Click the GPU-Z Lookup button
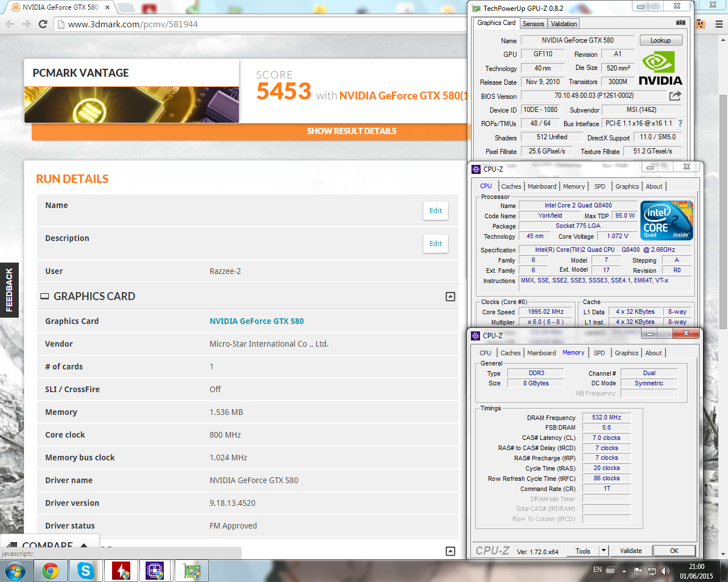The image size is (728, 582). point(660,40)
